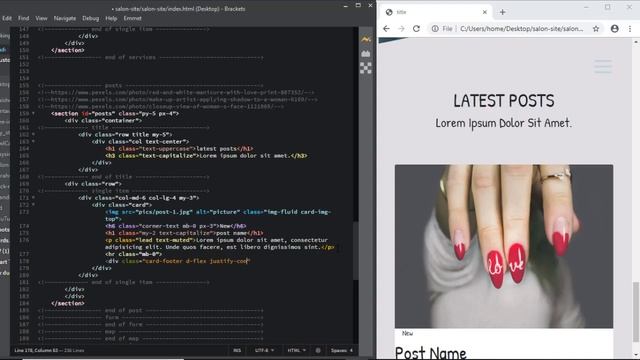
Task: Collapse code at line 159 section posts
Action: 33,113
